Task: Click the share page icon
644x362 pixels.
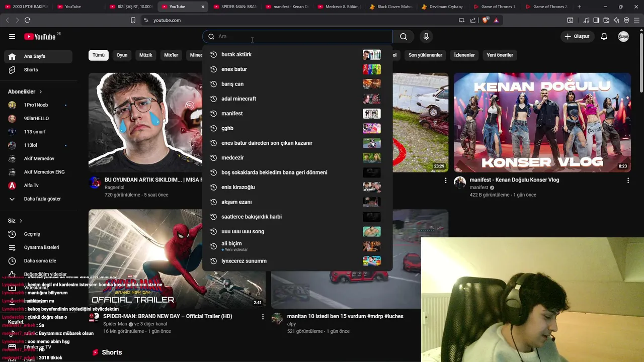Action: click(x=473, y=20)
